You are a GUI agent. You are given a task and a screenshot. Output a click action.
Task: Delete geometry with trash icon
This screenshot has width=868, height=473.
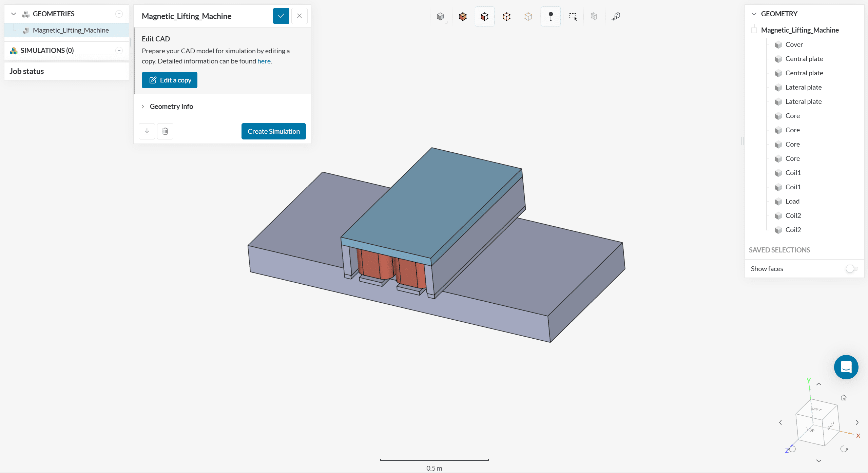(165, 131)
